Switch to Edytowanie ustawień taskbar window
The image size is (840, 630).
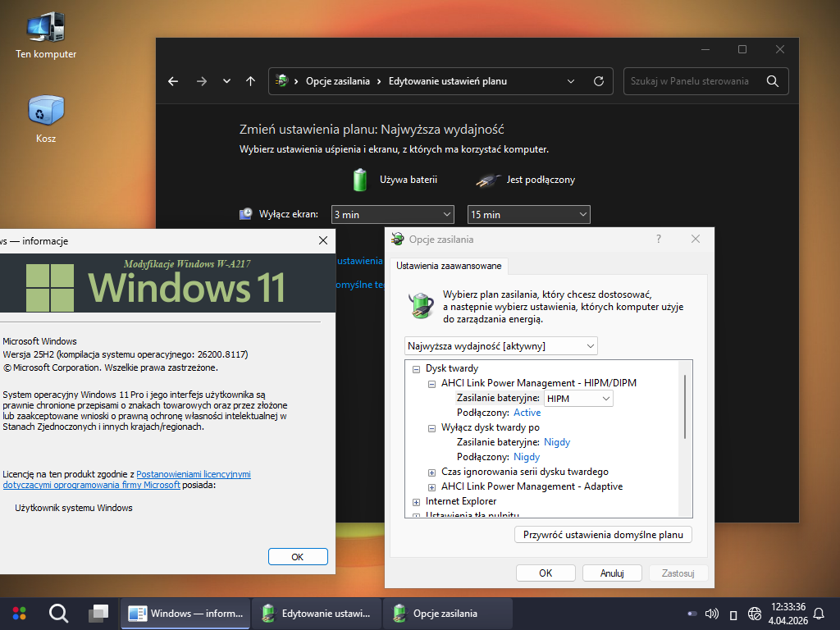(317, 613)
